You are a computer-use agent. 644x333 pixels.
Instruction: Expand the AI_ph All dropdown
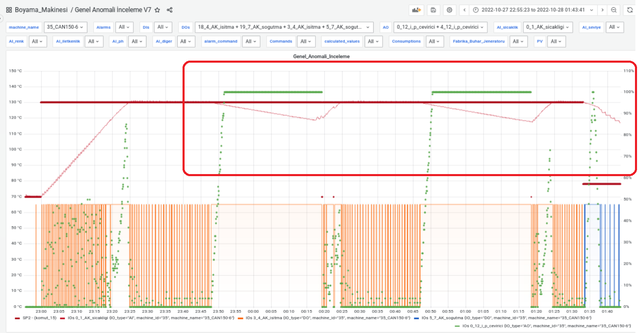(x=137, y=41)
